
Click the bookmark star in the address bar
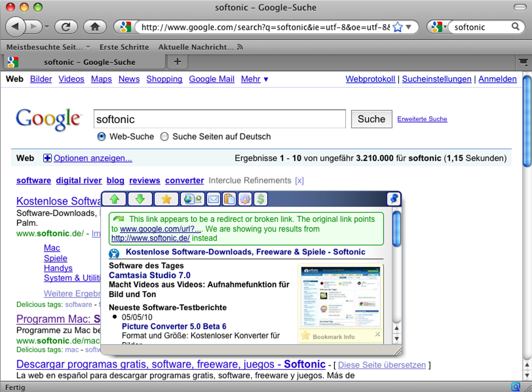[397, 27]
